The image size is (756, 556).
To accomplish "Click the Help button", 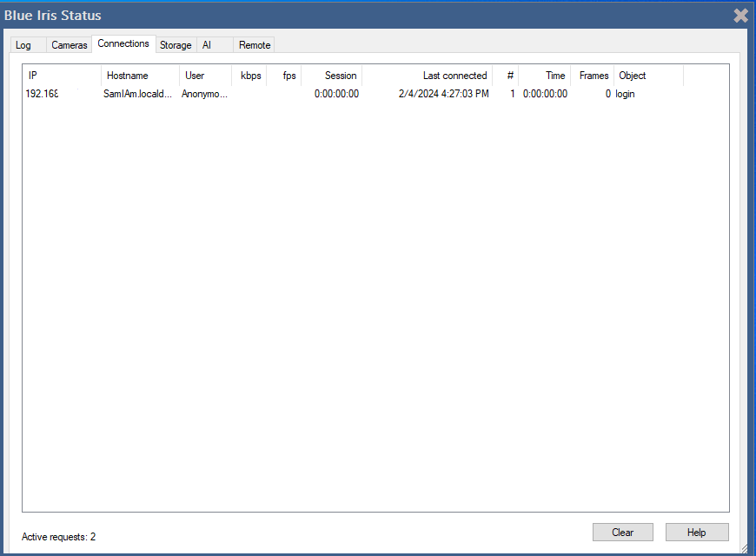I will pyautogui.click(x=696, y=533).
